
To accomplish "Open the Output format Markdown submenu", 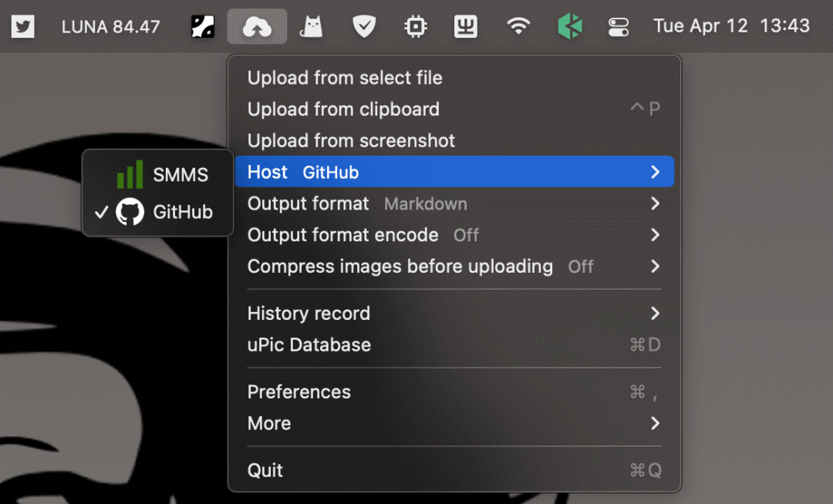I will click(x=454, y=203).
